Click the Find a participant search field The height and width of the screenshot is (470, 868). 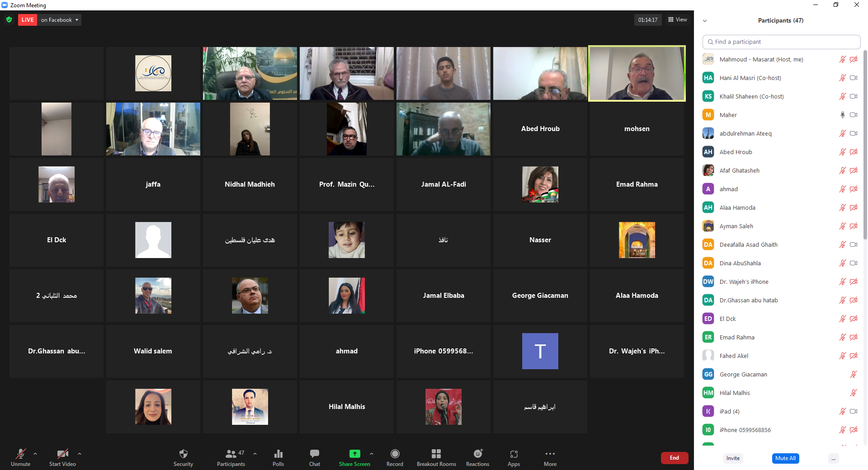click(781, 42)
